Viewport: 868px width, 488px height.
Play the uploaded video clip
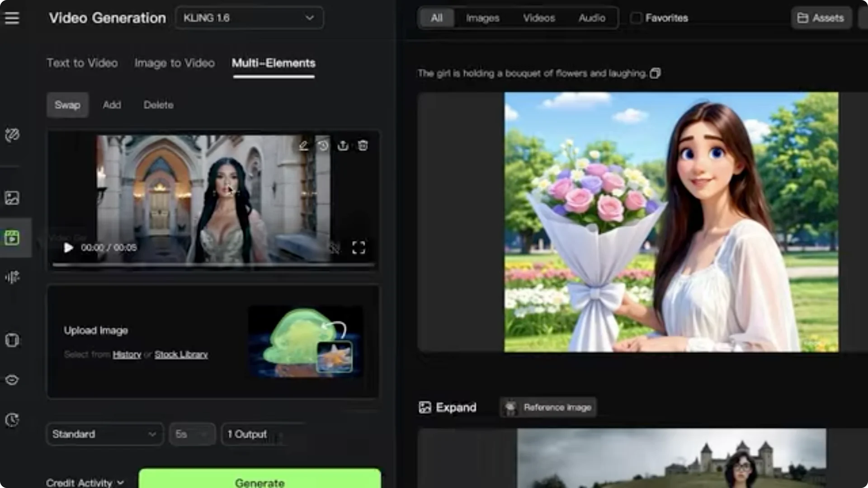coord(68,248)
